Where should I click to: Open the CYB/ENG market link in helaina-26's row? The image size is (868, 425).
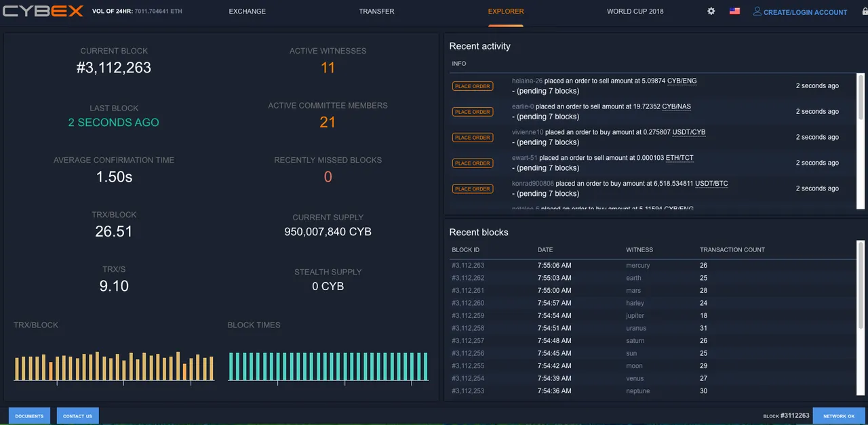(682, 81)
